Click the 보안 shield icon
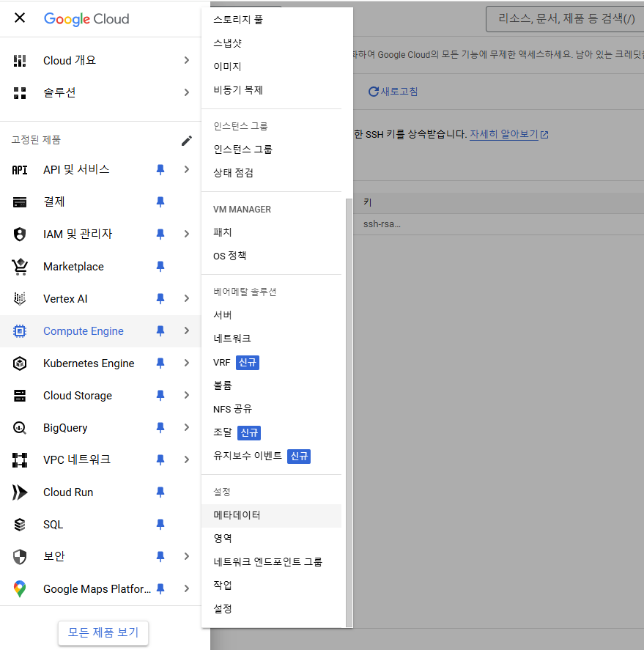The width and height of the screenshot is (644, 650). pyautogui.click(x=20, y=557)
